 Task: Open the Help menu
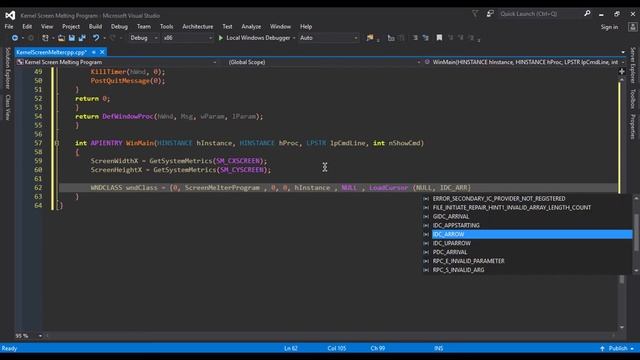(x=306, y=27)
